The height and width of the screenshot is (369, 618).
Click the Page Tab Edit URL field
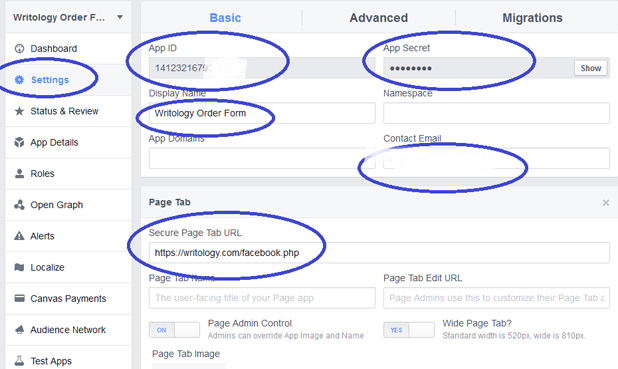[497, 298]
